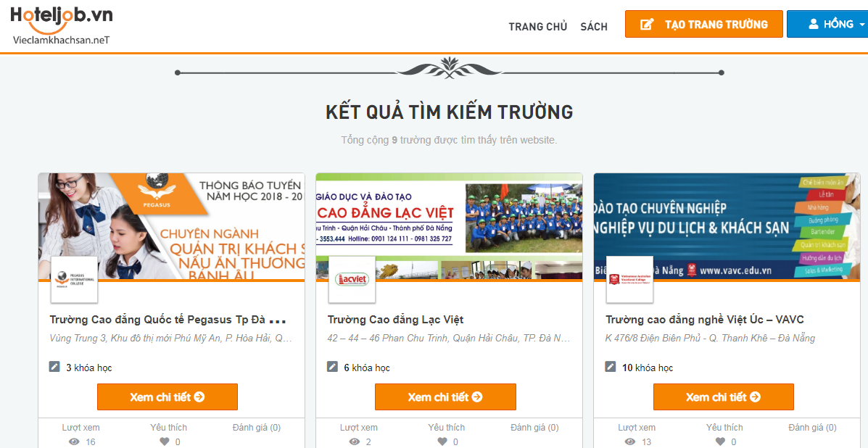Click Lượt xem label on the Lạc Việt card
Image resolution: width=868 pixels, height=448 pixels.
[359, 428]
